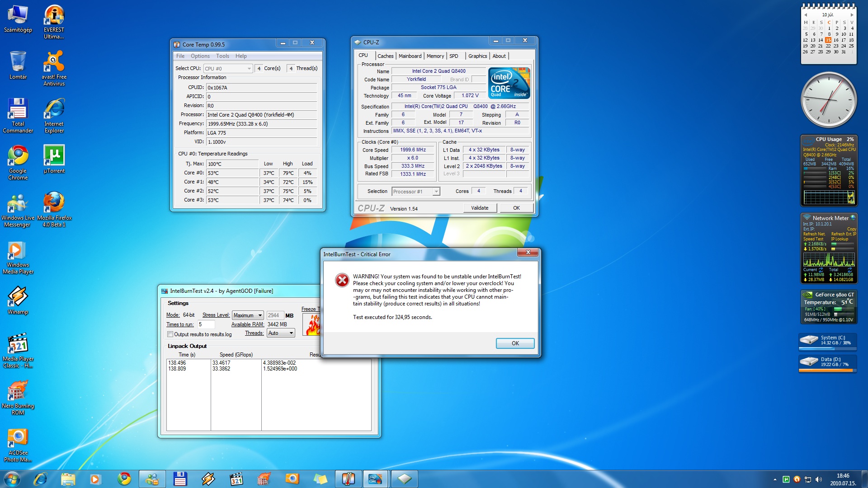Open Select CPU dropdown in Core Temp

[228, 69]
